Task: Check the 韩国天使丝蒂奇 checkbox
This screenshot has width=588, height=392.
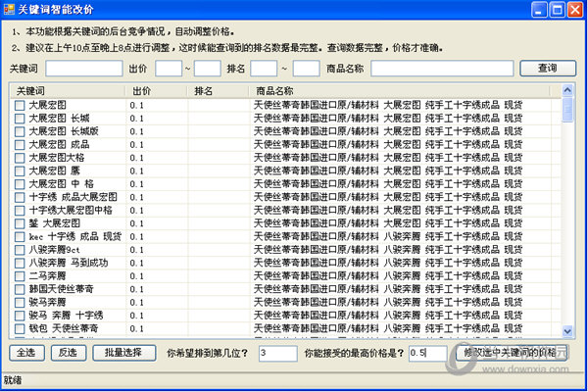Action: point(20,289)
